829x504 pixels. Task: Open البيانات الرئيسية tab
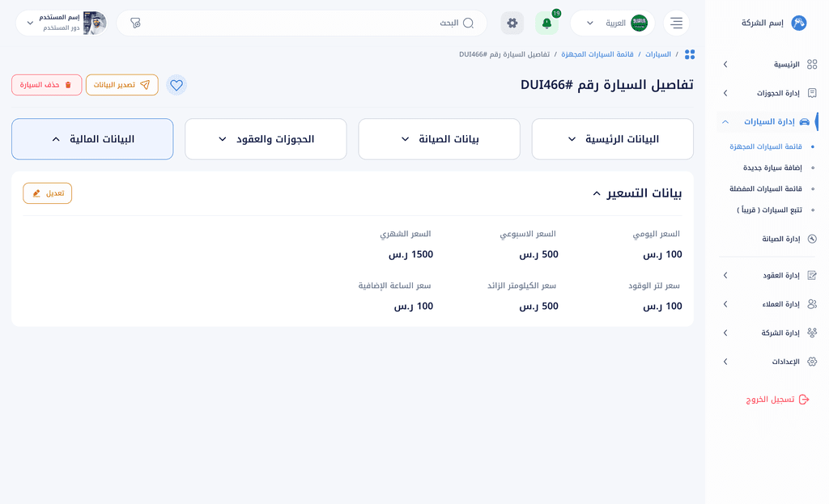tap(612, 139)
